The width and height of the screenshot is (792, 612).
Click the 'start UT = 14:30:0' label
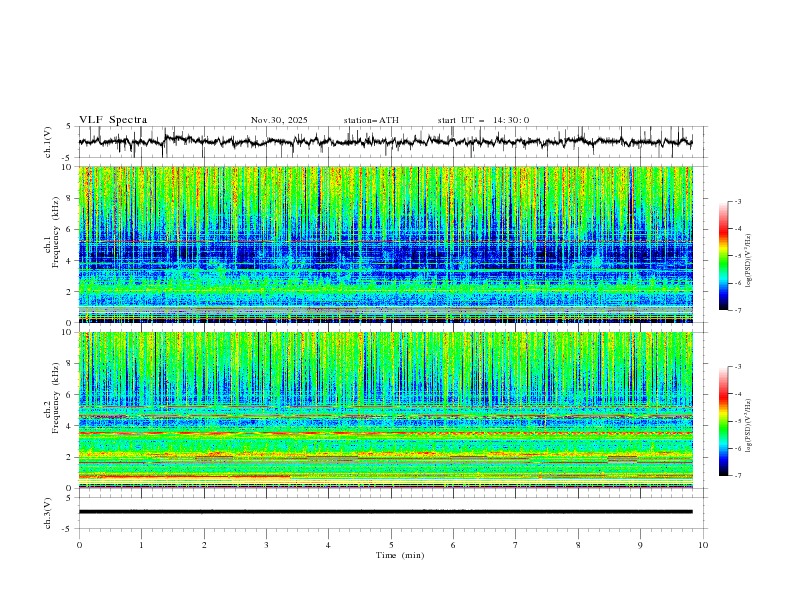[483, 120]
